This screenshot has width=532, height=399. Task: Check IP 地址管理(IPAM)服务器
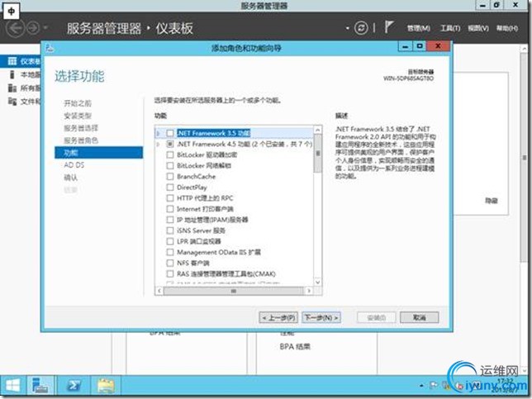coord(170,220)
